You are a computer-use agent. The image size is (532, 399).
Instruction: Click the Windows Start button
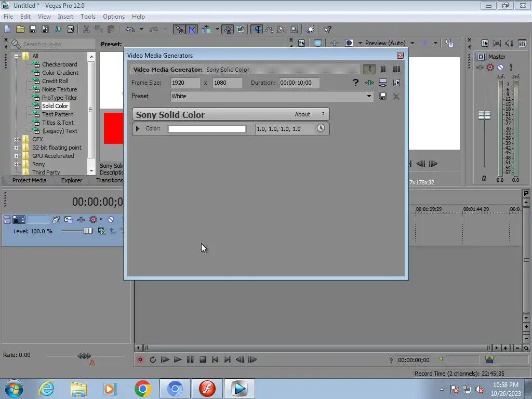point(14,389)
